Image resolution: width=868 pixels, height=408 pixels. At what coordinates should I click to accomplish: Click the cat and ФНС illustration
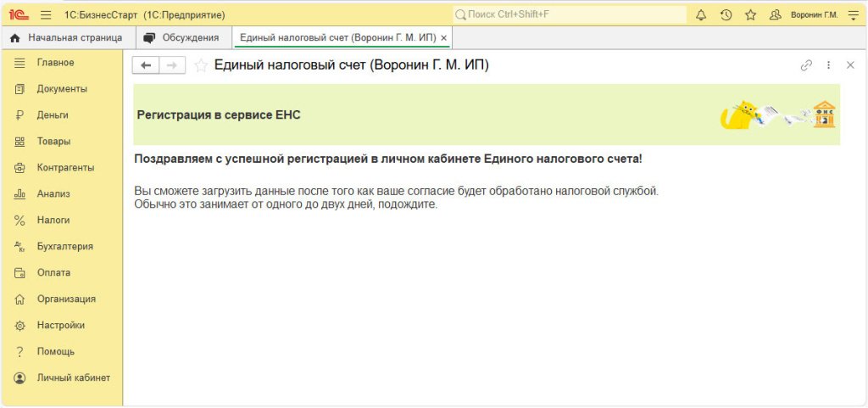pos(778,115)
